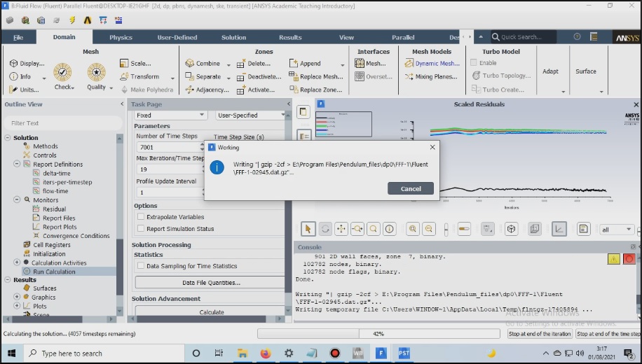The height and width of the screenshot is (364, 642).
Task: Activate the pan/translate view tool
Action: (x=341, y=229)
